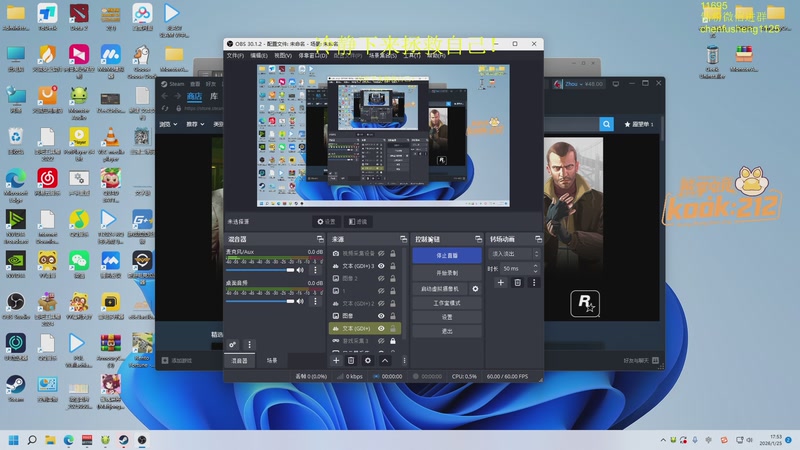The height and width of the screenshot is (450, 800).
Task: Open the 文件(F) menu
Action: (x=235, y=56)
